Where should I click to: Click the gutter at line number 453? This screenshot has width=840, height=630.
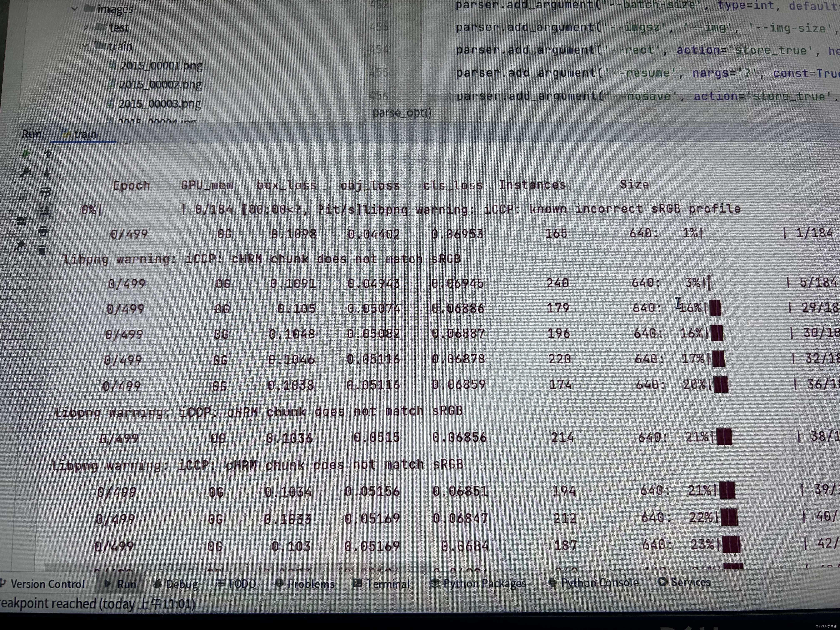pyautogui.click(x=379, y=27)
